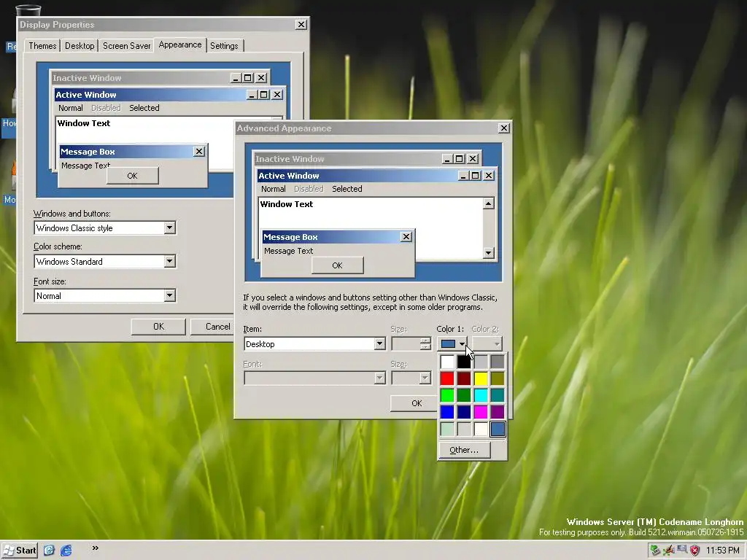Select the pale mint green swatch

coord(447,429)
